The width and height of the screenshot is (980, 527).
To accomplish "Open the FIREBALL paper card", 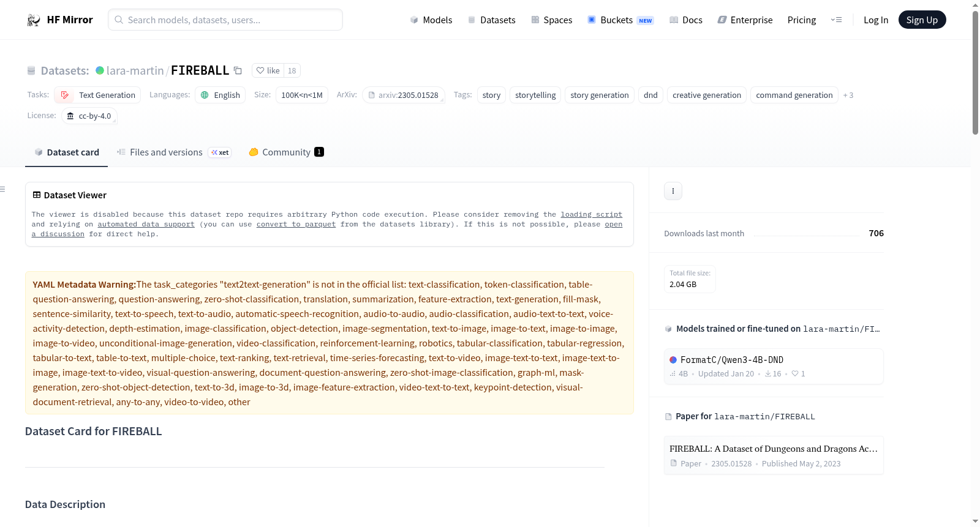I will tap(774, 455).
